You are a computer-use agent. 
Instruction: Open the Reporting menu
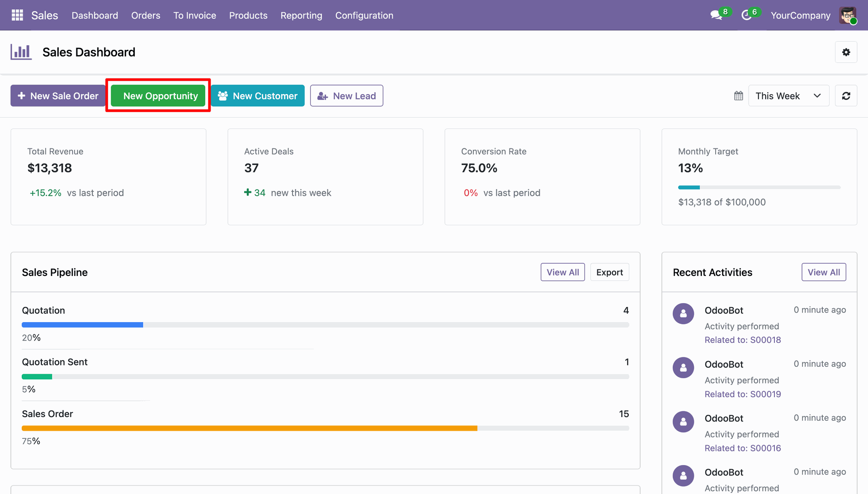(x=301, y=15)
